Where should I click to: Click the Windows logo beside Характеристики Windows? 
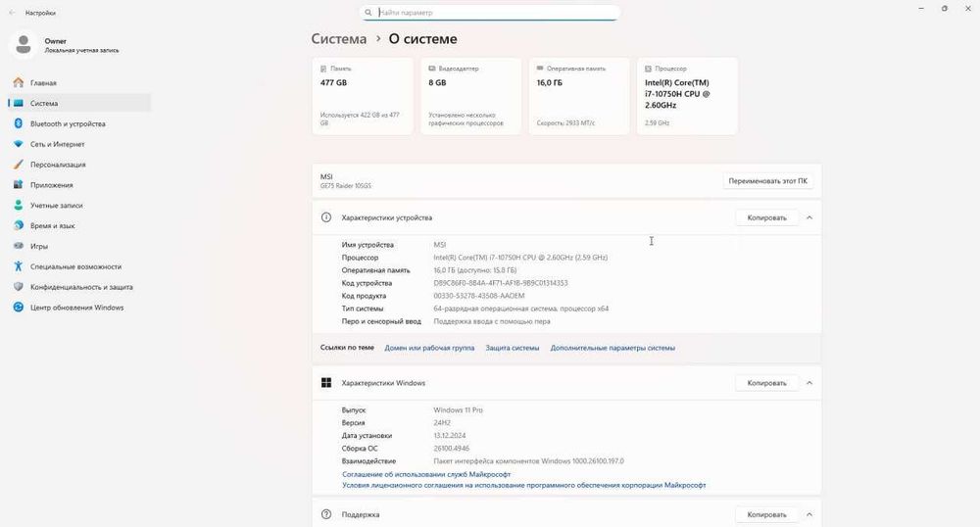pyautogui.click(x=326, y=383)
